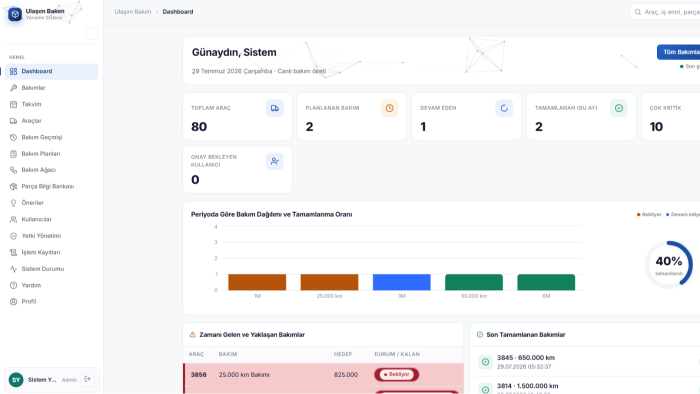
Task: Go to Takvim page
Action: coord(51,104)
